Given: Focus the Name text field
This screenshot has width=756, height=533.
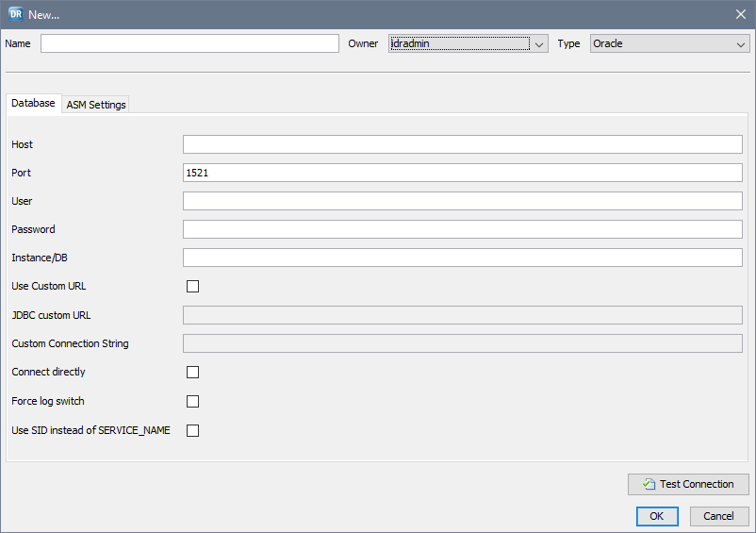Looking at the screenshot, I should click(x=189, y=43).
